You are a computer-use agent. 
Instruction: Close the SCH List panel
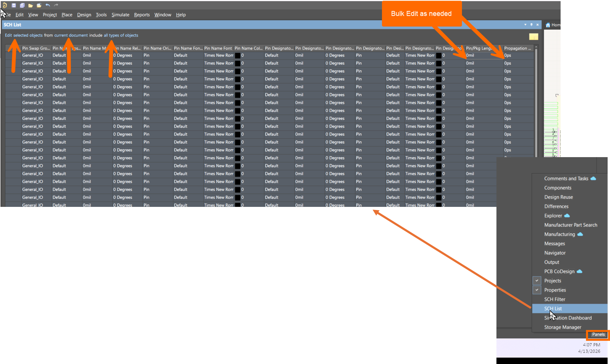coord(538,25)
